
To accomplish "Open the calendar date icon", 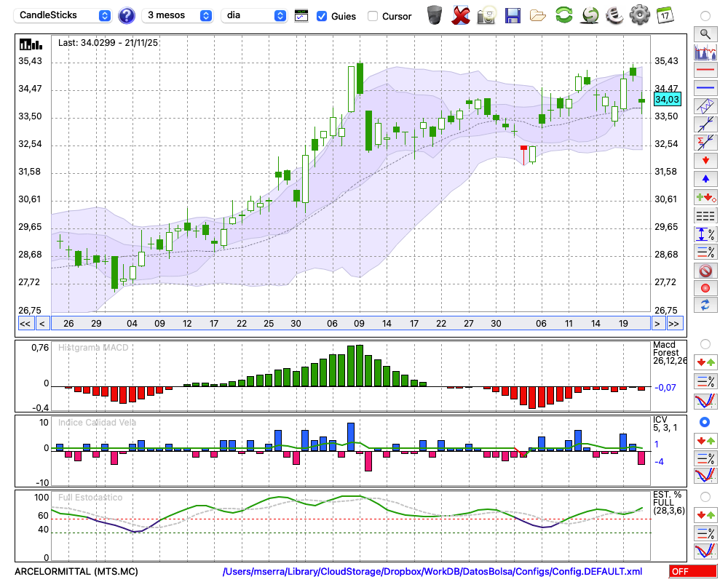I will pyautogui.click(x=665, y=15).
